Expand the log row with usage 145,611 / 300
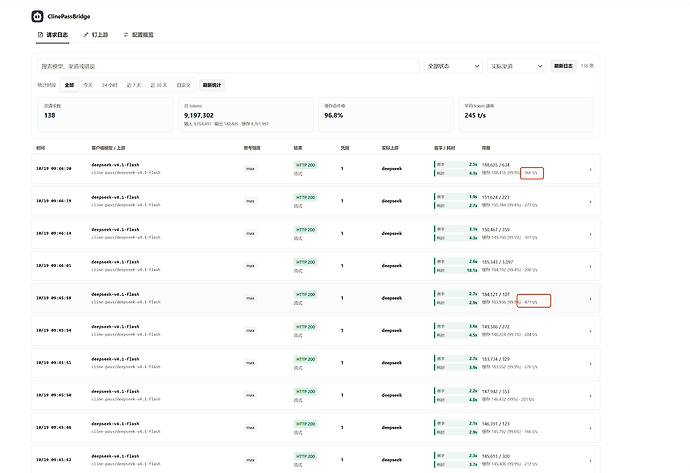 [x=590, y=461]
